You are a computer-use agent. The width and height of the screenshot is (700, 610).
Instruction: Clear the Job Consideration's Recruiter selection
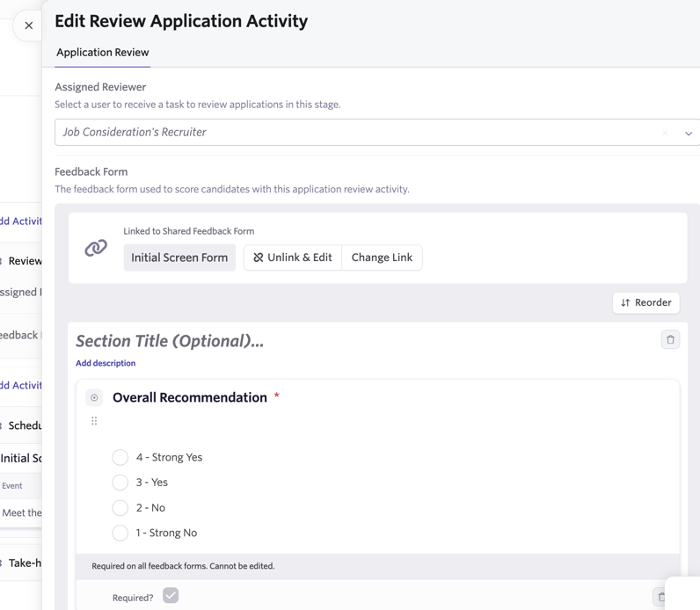665,133
